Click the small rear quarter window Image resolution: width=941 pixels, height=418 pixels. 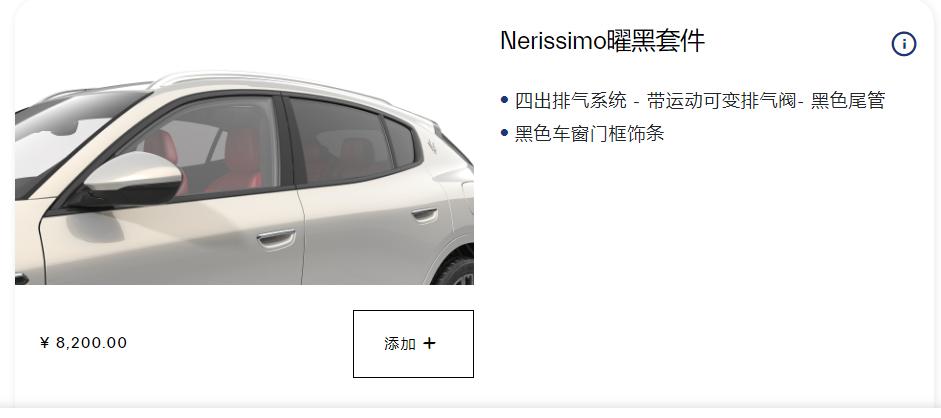pyautogui.click(x=400, y=142)
